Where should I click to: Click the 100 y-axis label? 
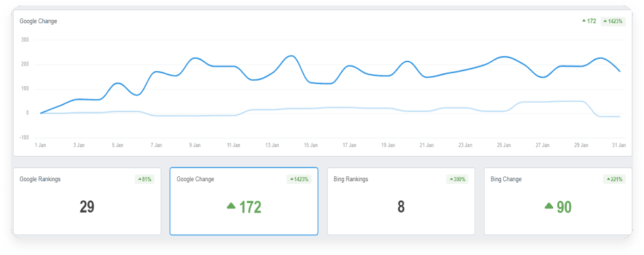click(x=25, y=89)
